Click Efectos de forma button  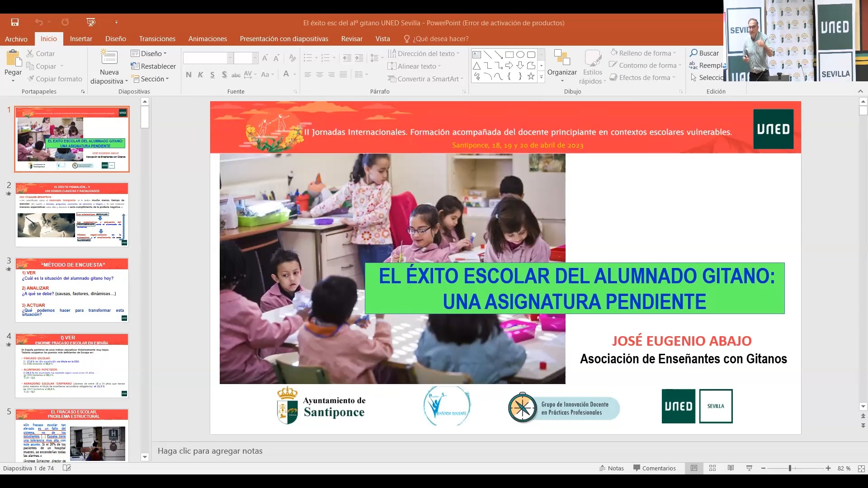[x=642, y=77]
